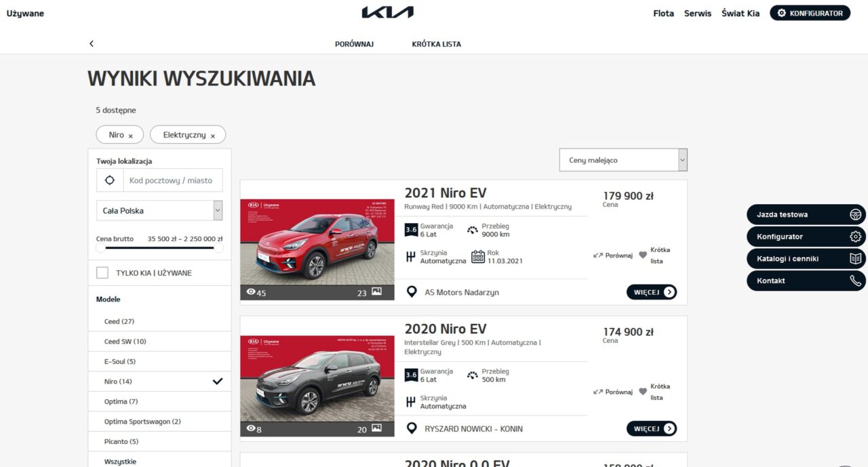Screen dimensions: 868x467
Task: Open Kontakt side button
Action: point(806,281)
